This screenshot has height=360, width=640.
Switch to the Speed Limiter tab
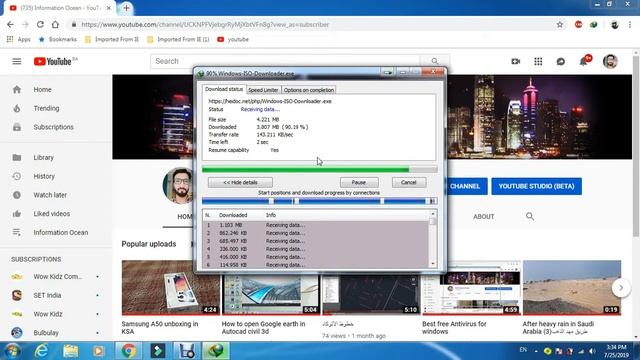263,90
